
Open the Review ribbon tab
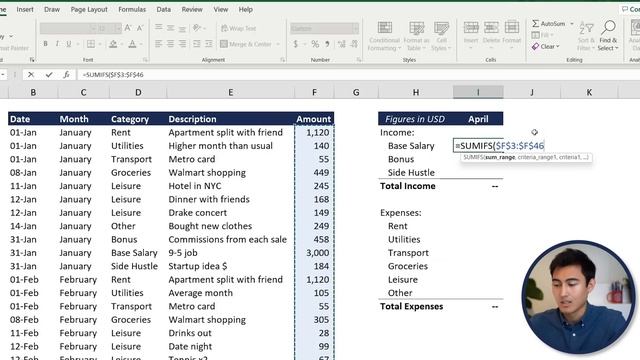[192, 9]
